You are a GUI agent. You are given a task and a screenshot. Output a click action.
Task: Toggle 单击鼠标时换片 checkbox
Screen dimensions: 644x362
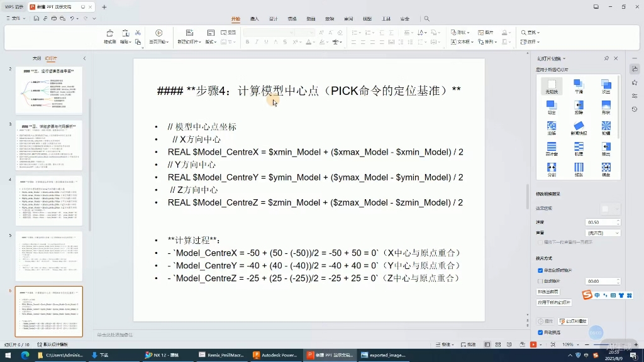pos(540,270)
